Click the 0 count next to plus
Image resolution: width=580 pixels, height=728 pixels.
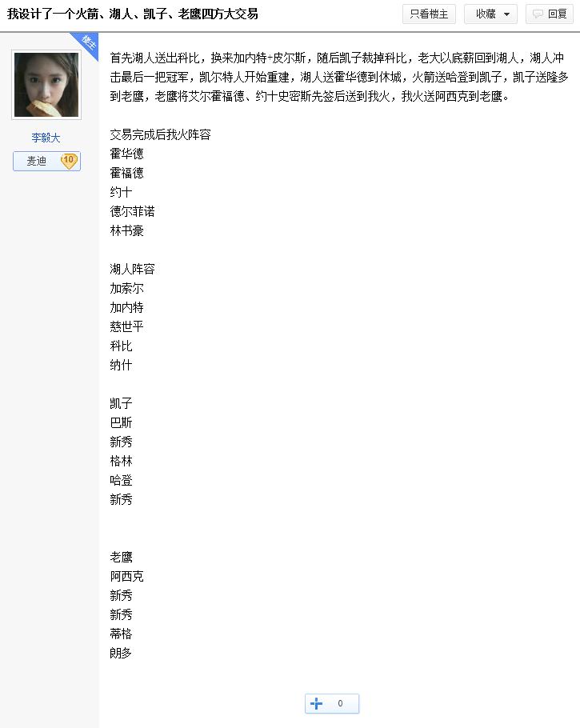coord(340,703)
